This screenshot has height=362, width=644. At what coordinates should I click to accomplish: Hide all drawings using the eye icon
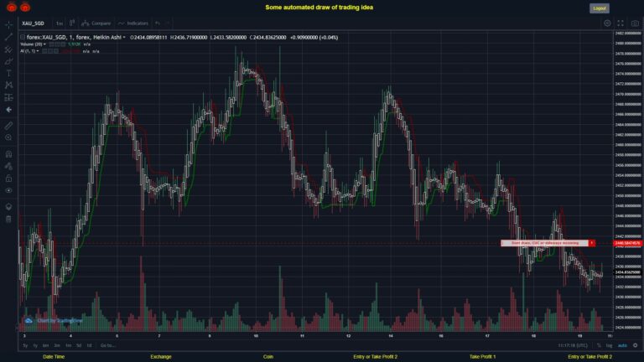point(8,190)
